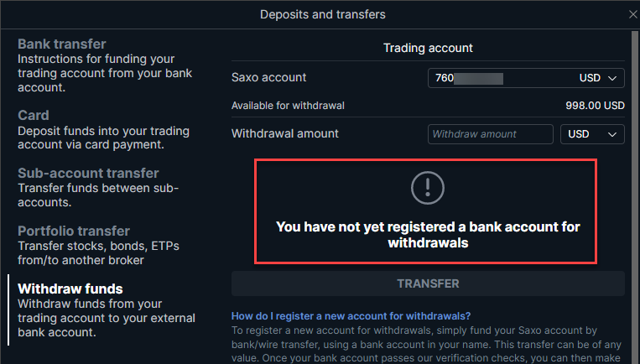Open 'How do I register a new account' link
This screenshot has height=364, width=640.
coord(351,316)
